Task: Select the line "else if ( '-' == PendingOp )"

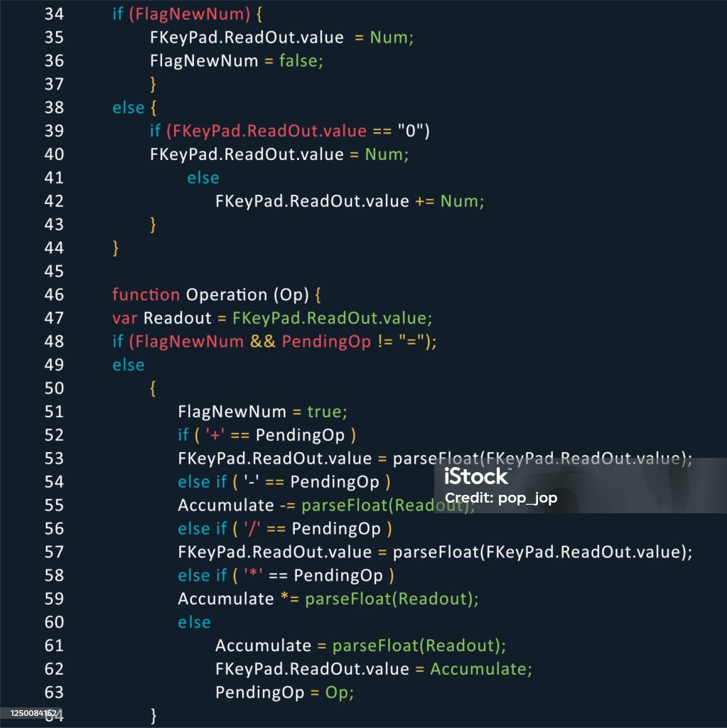Action: pos(284,482)
